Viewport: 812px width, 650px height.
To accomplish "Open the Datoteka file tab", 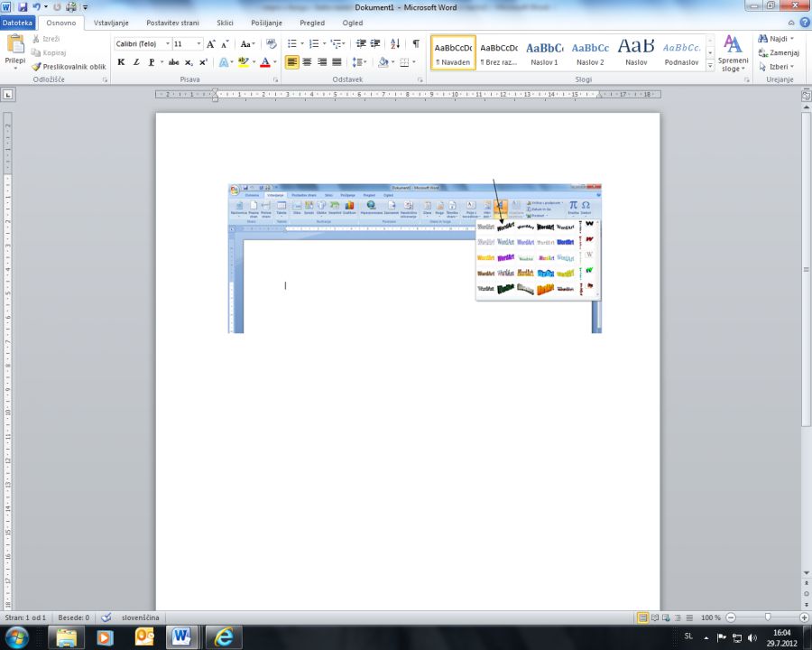I will 18,23.
